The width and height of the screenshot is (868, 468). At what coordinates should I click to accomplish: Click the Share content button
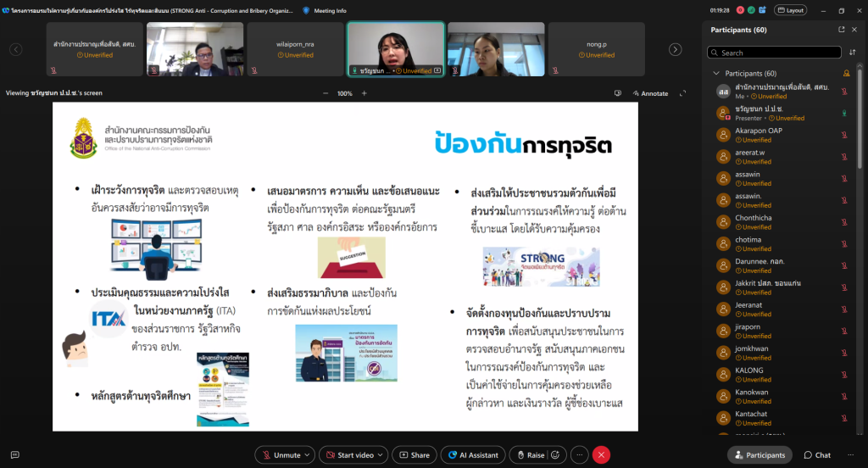[x=415, y=454]
